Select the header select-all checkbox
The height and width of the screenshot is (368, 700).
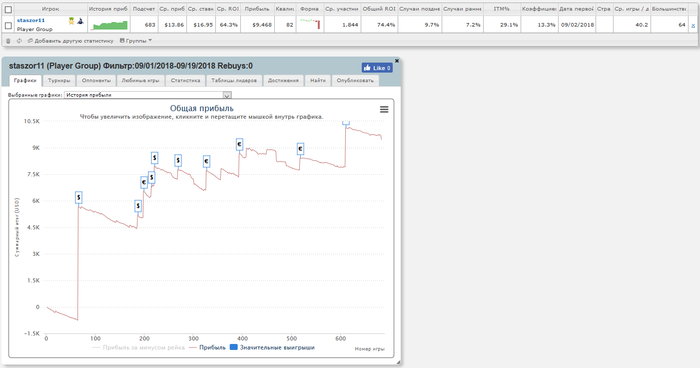coord(8,9)
